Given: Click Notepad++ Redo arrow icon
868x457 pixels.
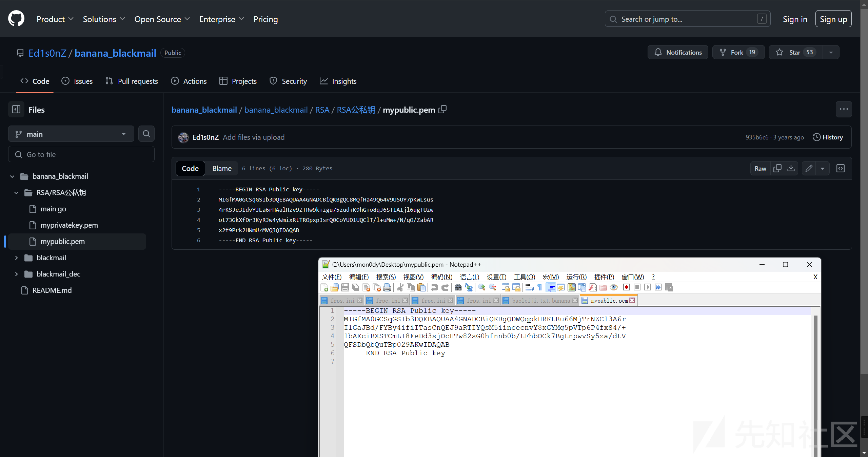Looking at the screenshot, I should (445, 287).
